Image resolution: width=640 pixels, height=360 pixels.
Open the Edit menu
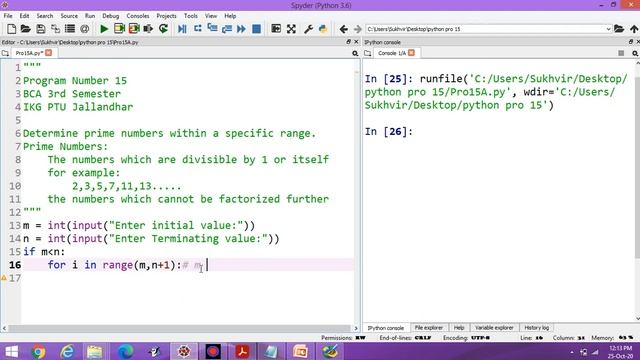[x=24, y=16]
